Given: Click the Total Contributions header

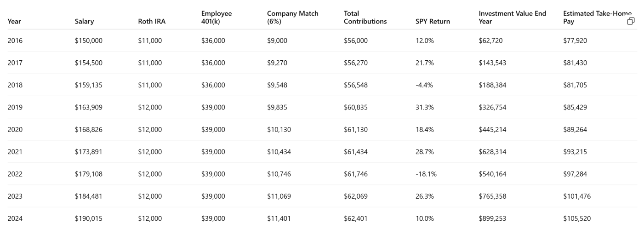Looking at the screenshot, I should pos(365,17).
